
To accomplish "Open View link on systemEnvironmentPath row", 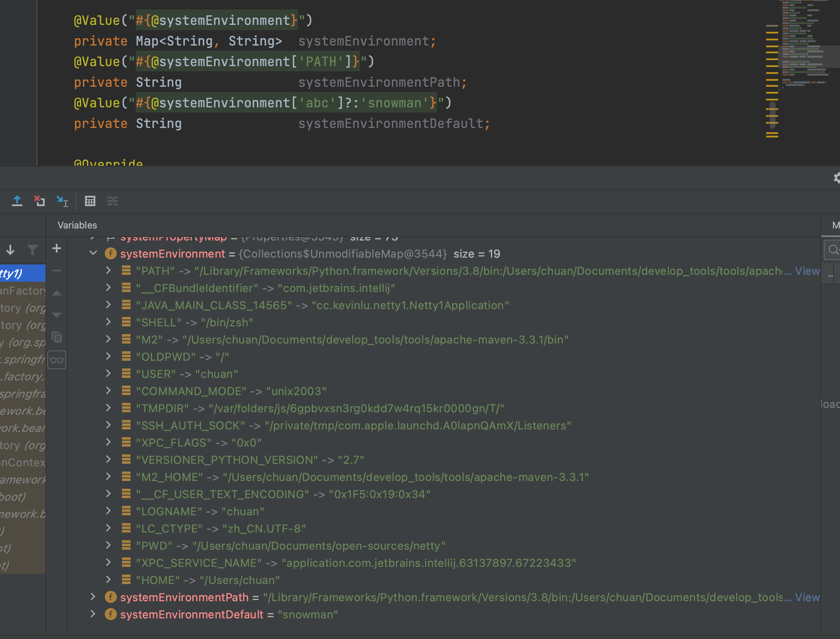I will 807,597.
